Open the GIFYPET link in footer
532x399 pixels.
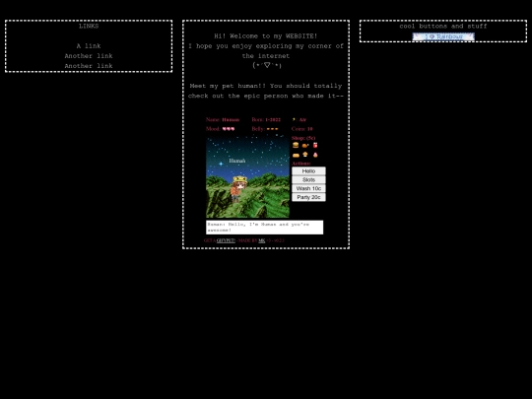(x=226, y=240)
